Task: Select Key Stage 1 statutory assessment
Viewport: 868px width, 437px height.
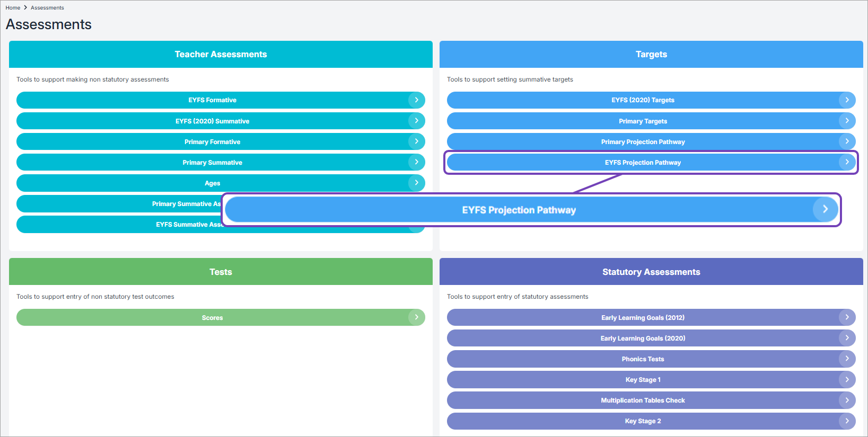Action: click(643, 380)
